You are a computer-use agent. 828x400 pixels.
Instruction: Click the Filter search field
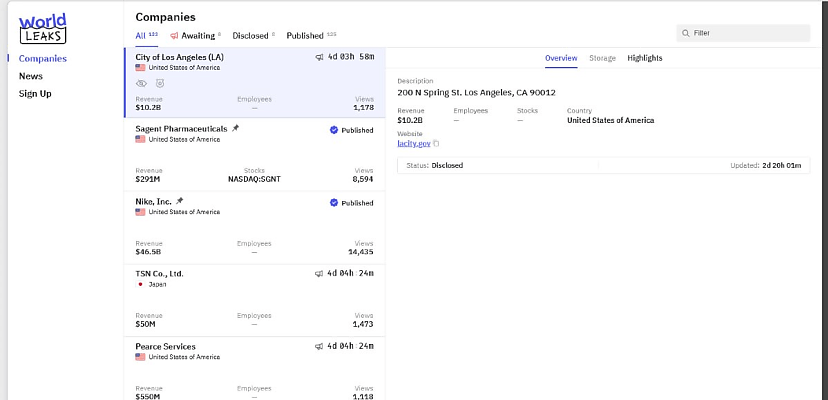click(x=743, y=33)
